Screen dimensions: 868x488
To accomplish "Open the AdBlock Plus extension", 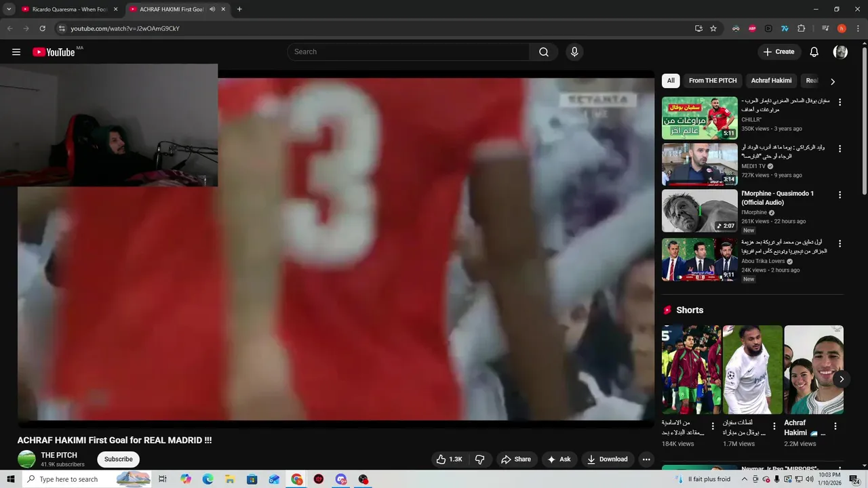I will tap(752, 28).
